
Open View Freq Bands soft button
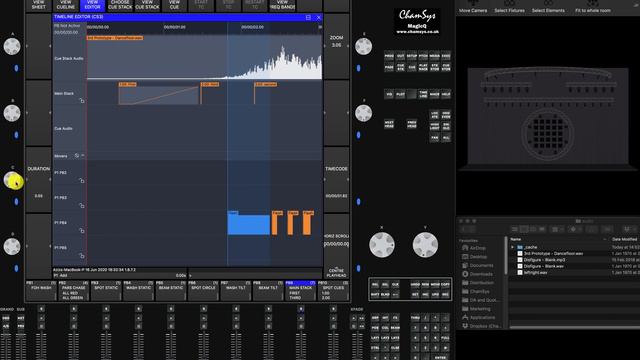(282, 5)
